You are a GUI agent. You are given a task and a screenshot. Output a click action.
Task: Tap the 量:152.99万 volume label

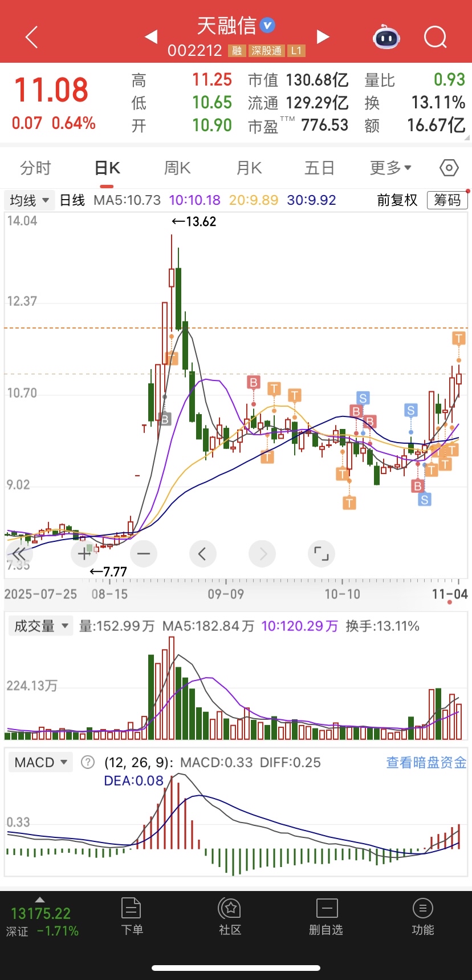click(x=116, y=626)
